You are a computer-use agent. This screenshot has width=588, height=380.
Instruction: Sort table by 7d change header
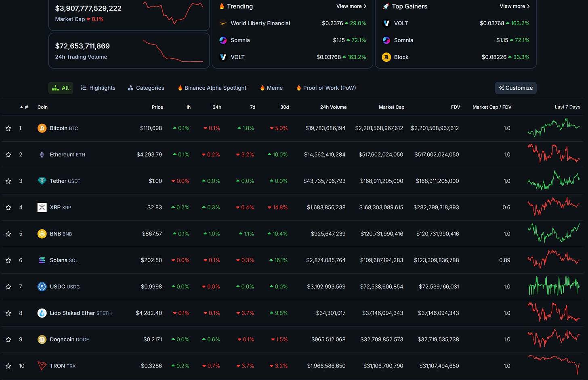click(253, 107)
